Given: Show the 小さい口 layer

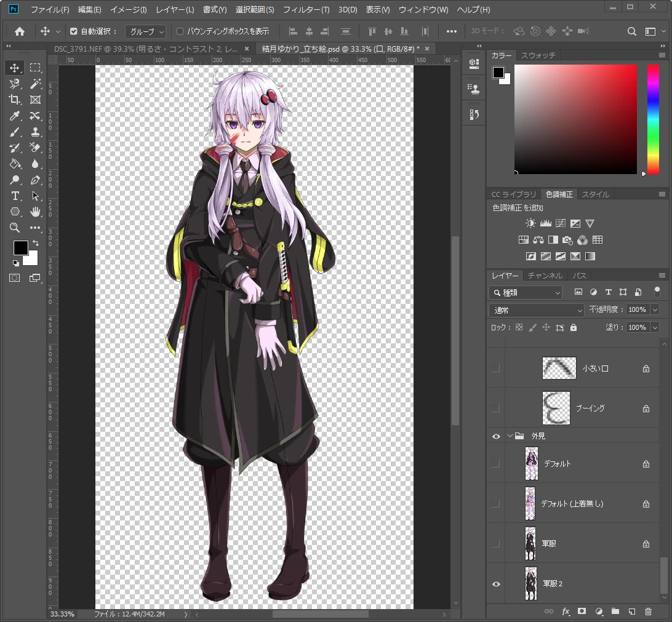Looking at the screenshot, I should coord(496,368).
